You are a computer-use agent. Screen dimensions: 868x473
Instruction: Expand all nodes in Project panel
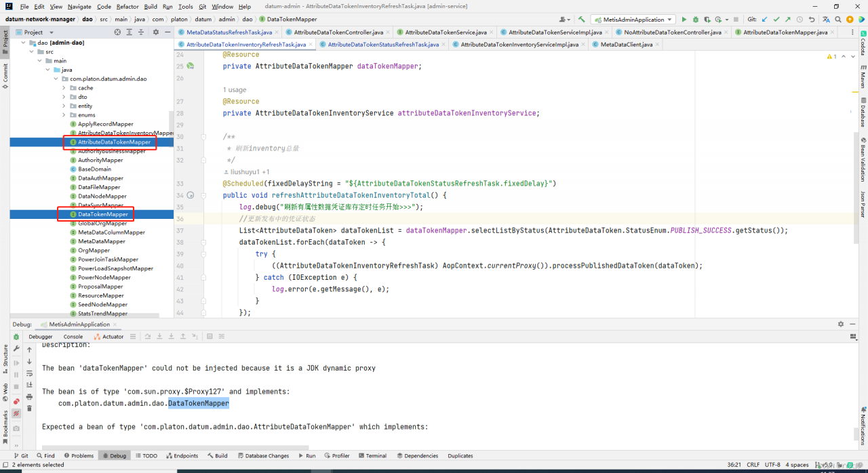[129, 32]
